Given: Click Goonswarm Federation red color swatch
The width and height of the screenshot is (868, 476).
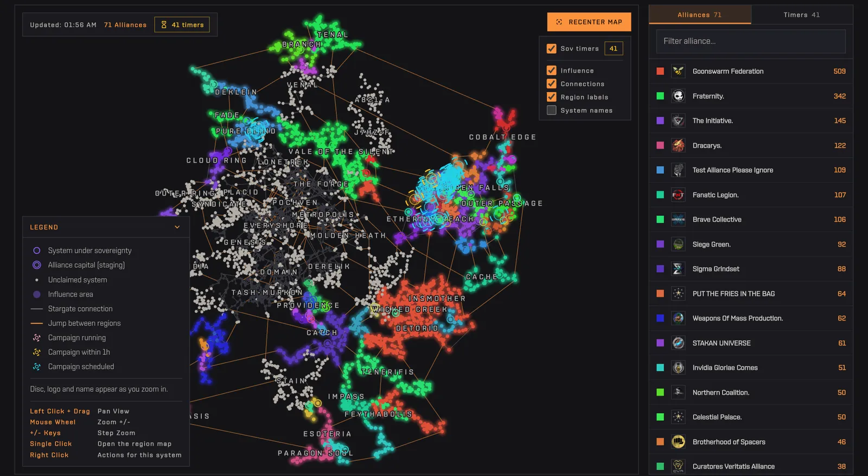Looking at the screenshot, I should click(660, 71).
